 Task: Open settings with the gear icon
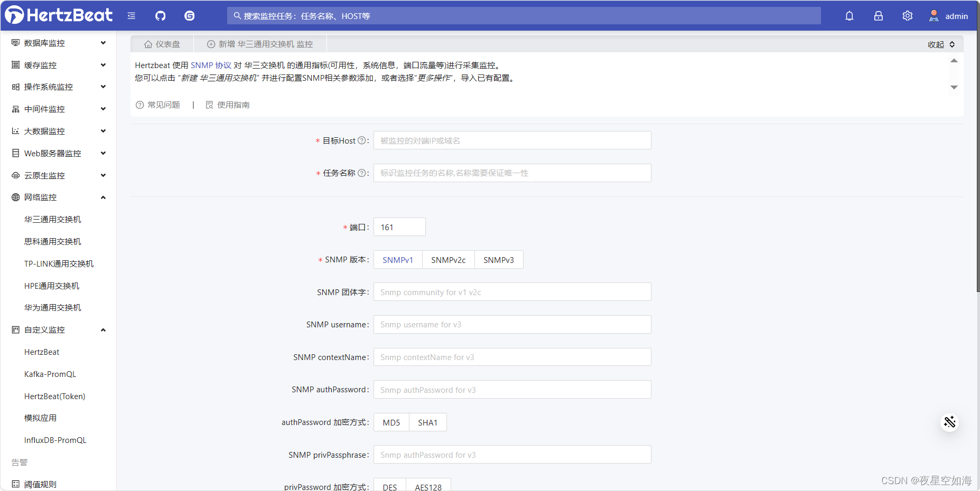tap(907, 15)
